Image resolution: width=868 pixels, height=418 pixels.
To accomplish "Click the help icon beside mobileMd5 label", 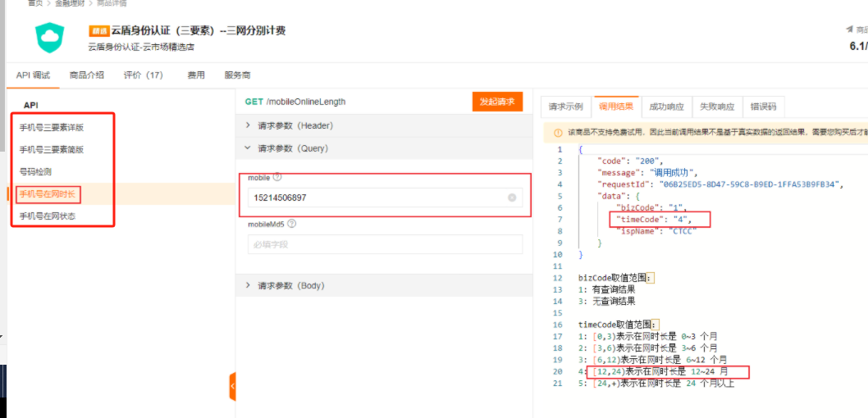I will click(292, 224).
